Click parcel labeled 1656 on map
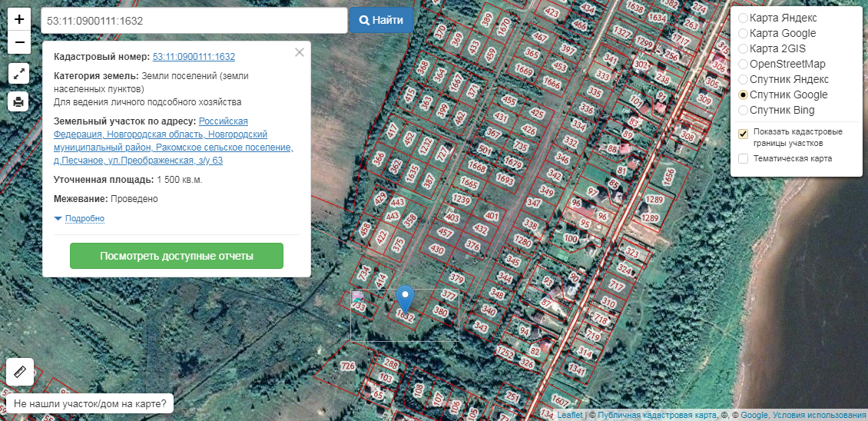 pos(669,176)
